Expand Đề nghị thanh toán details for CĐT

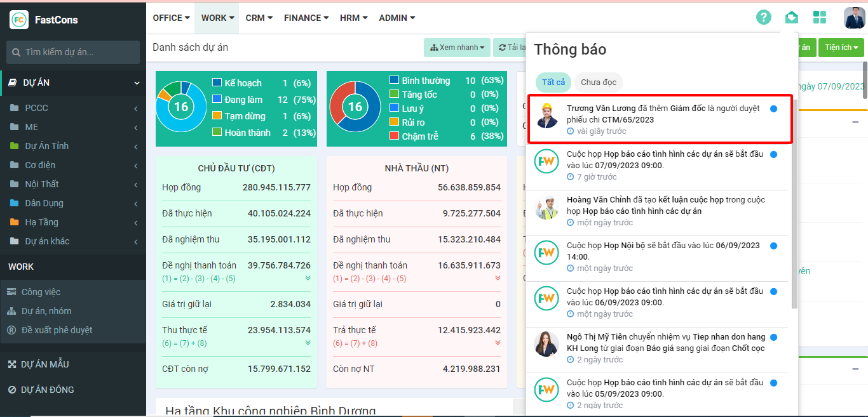click(308, 278)
